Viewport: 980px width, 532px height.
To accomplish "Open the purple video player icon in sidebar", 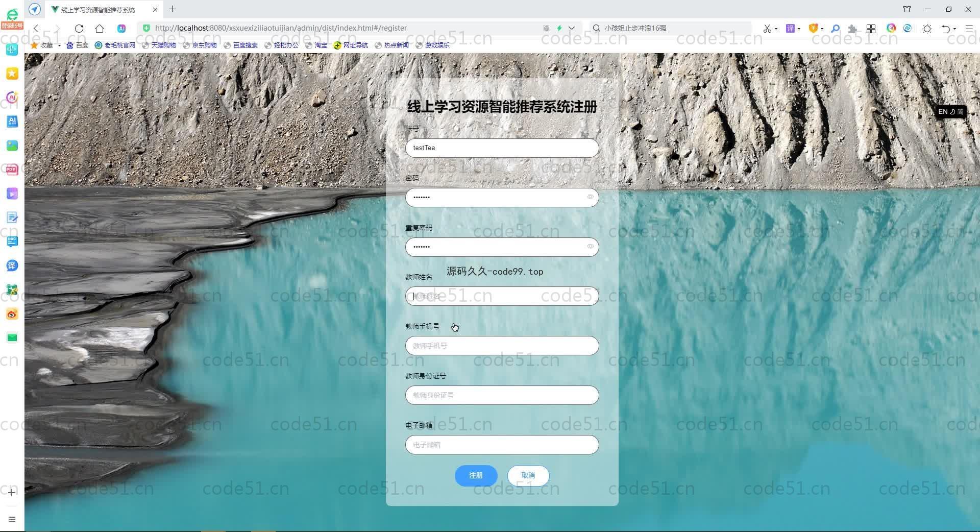I will (x=12, y=194).
